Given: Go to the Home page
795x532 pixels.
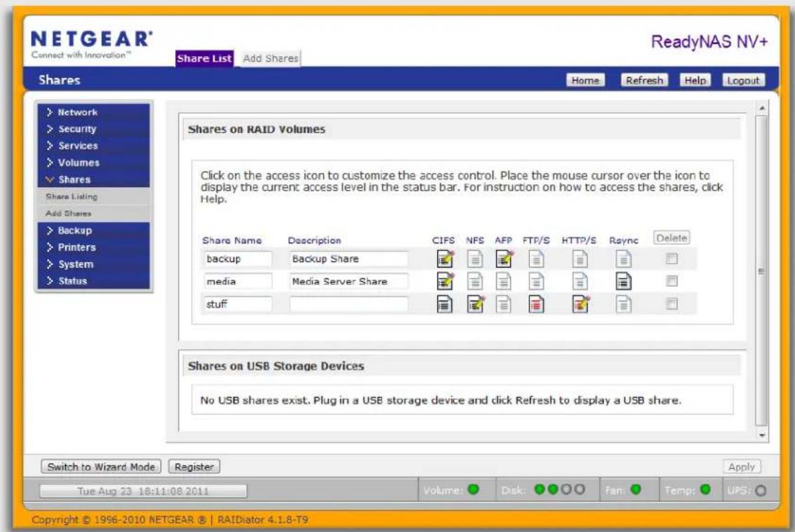Looking at the screenshot, I should [x=585, y=80].
